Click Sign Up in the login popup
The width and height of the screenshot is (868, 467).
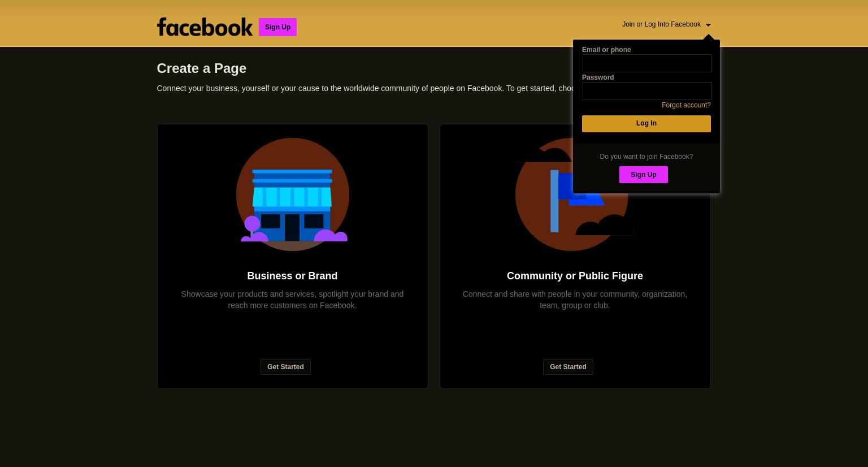click(643, 175)
